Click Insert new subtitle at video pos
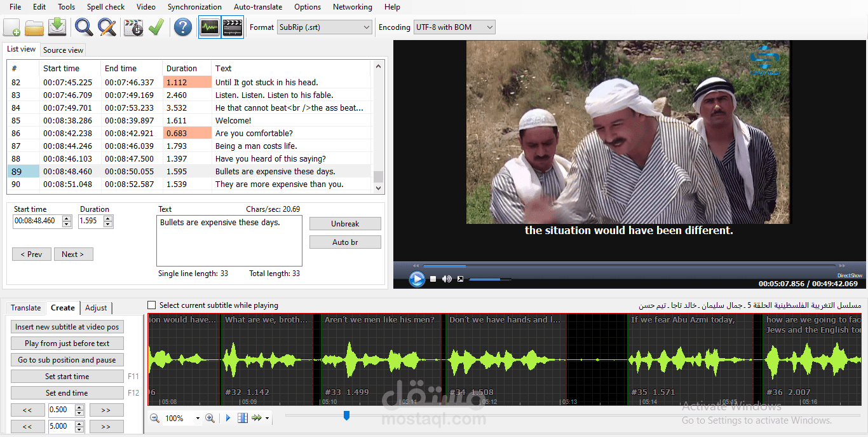The width and height of the screenshot is (868, 437). pyautogui.click(x=67, y=327)
